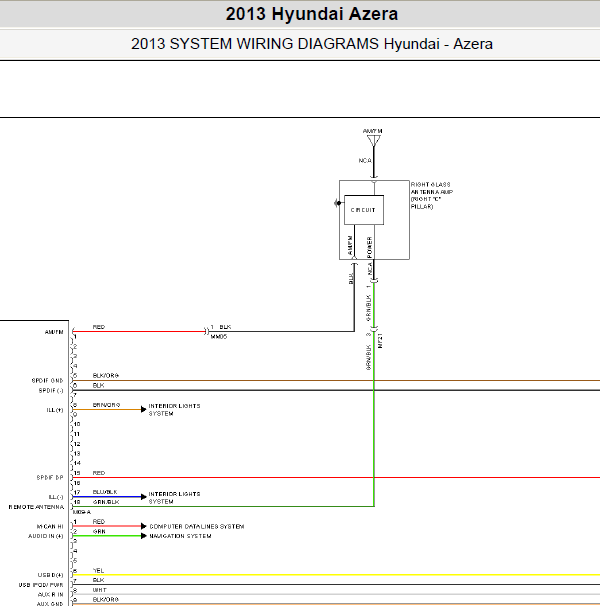The image size is (600, 606).
Task: Click the ground symbol left of CIRCUIT box
Action: [x=337, y=203]
